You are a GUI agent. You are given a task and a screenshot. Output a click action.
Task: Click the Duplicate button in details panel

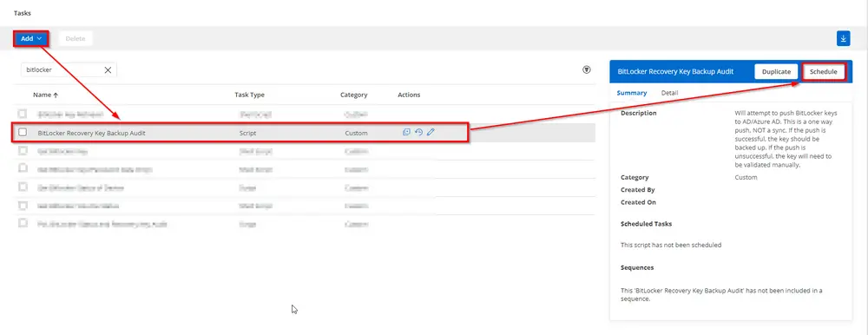776,72
